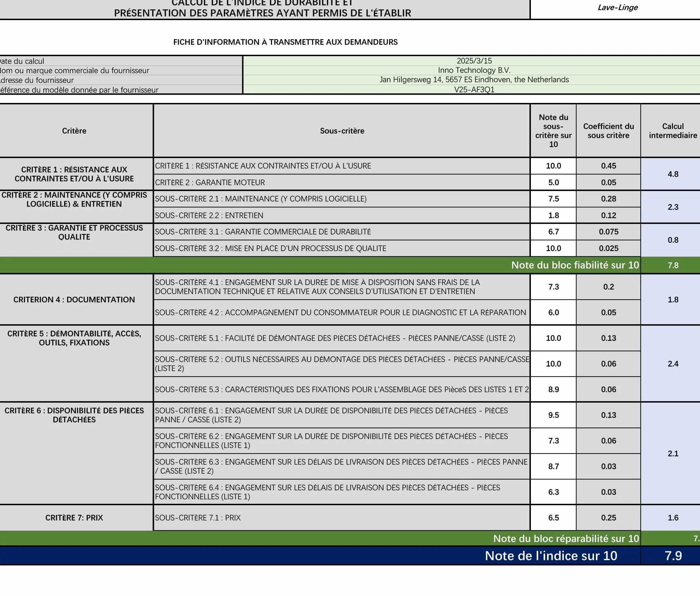Click 'SOUS-CRITÈRE 5.1 : FACILITÉ DE DÉMONTAGE' cell
Viewport: 700px width, 596px height.
pos(342,338)
